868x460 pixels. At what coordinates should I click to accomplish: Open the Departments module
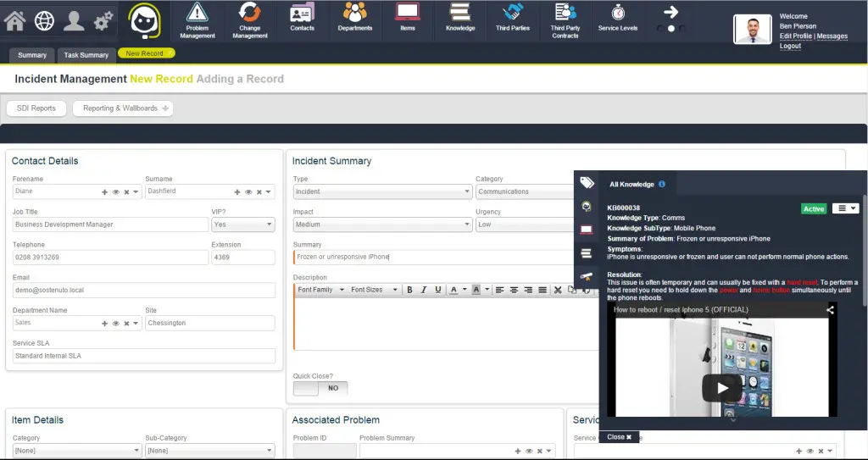(355, 17)
